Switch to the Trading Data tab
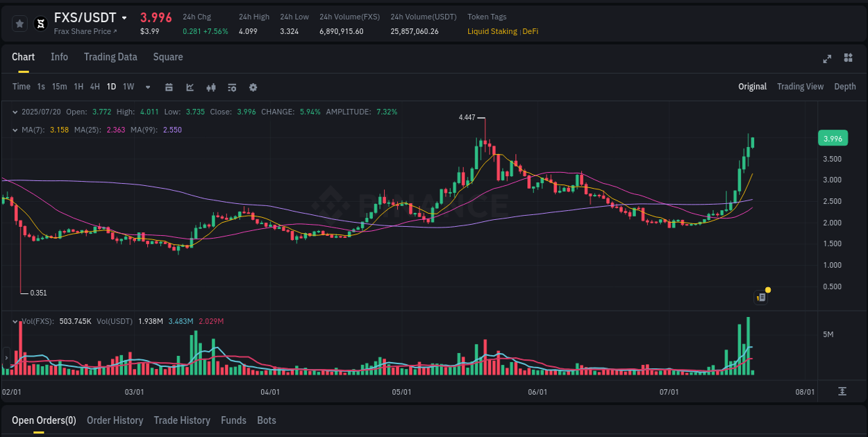868x437 pixels. tap(110, 57)
